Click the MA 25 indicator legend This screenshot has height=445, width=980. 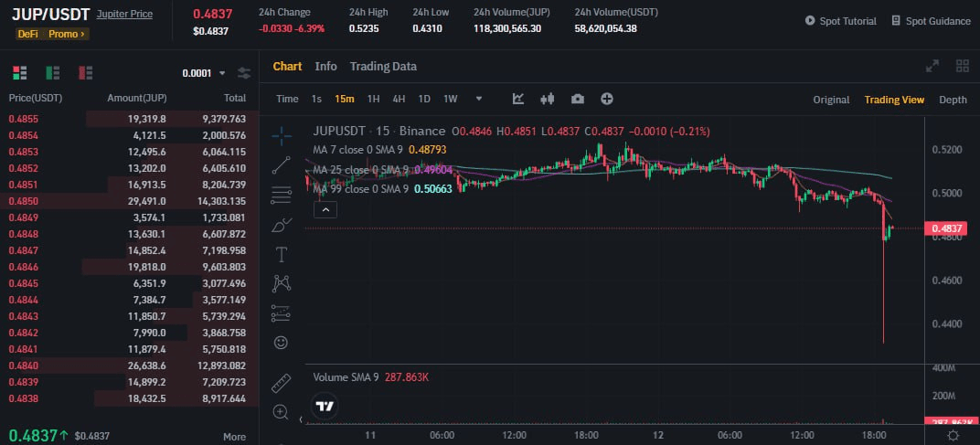tap(382, 170)
